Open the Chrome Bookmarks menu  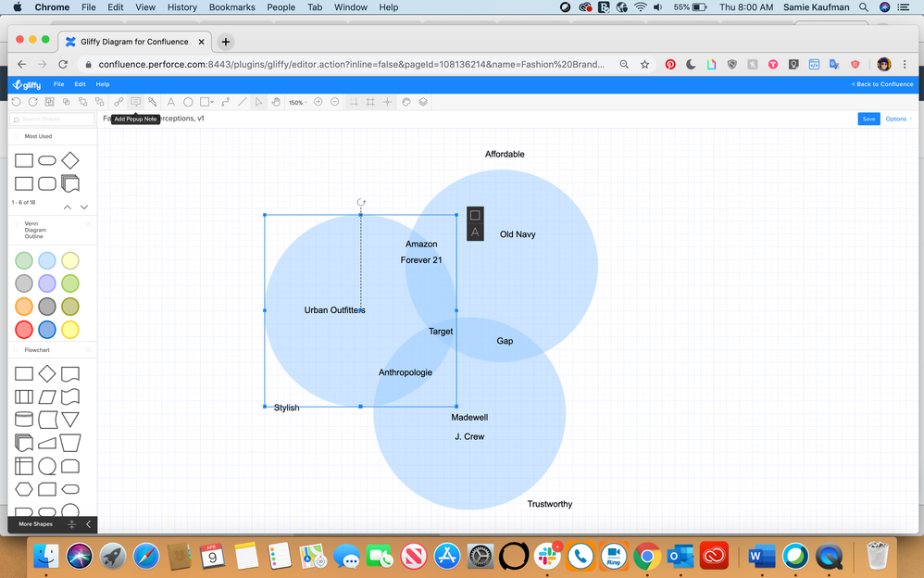[232, 7]
